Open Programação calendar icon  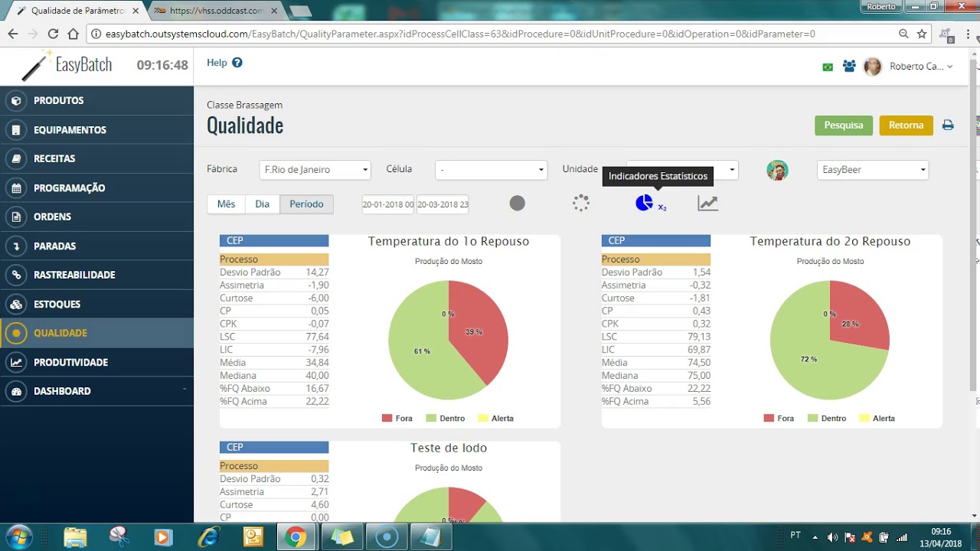16,188
